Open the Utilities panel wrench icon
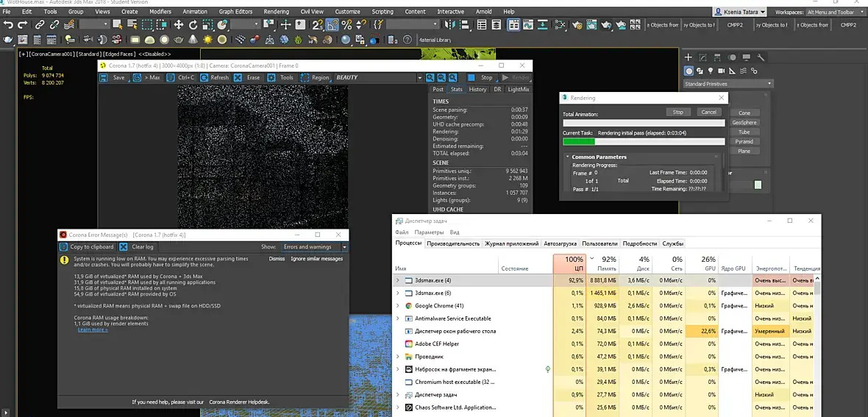Image resolution: width=868 pixels, height=417 pixels. (x=761, y=57)
